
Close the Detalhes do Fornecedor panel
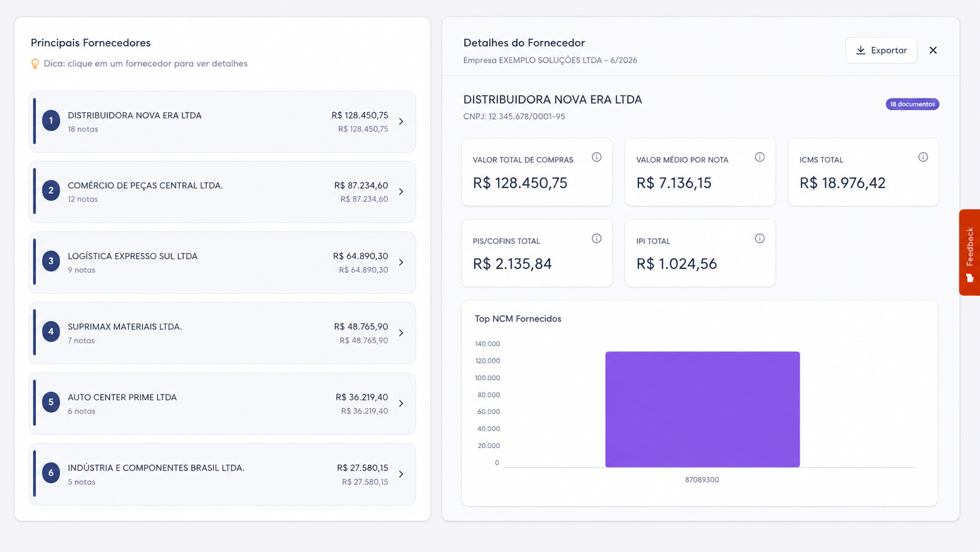point(933,50)
